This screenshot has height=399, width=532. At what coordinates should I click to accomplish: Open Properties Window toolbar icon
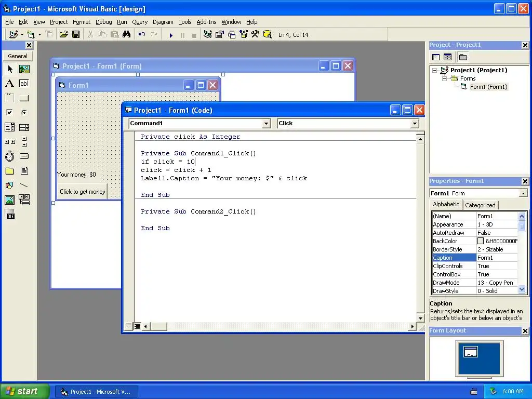point(220,34)
